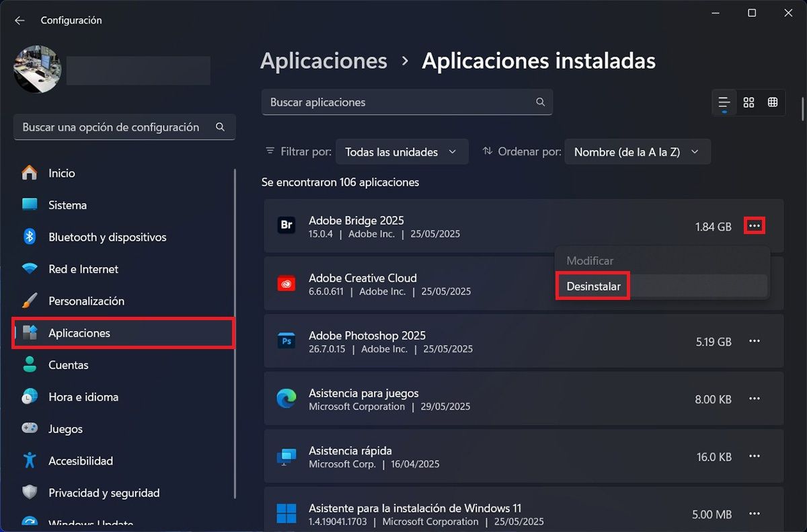Click the 'Adobe Bridge 2025' app name

[356, 221]
